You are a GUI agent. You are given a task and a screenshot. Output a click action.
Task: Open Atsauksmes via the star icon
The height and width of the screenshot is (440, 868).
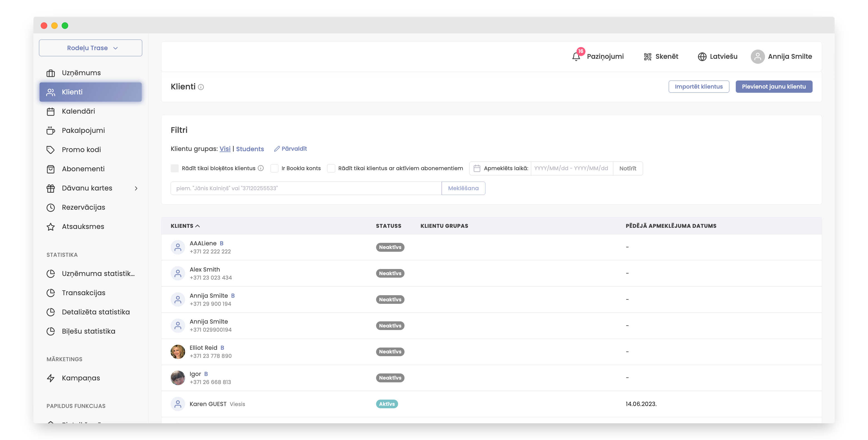pyautogui.click(x=51, y=227)
